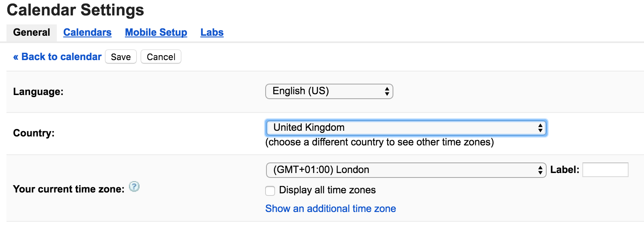Click Show an additional time zone link
The height and width of the screenshot is (225, 644).
point(331,209)
